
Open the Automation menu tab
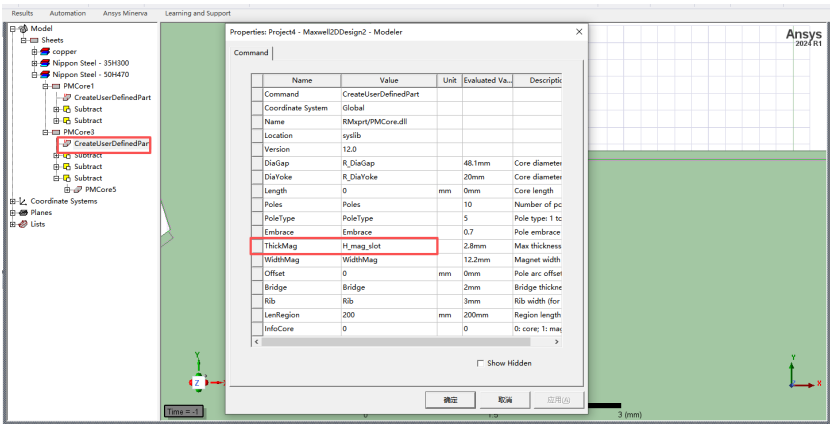coord(68,13)
